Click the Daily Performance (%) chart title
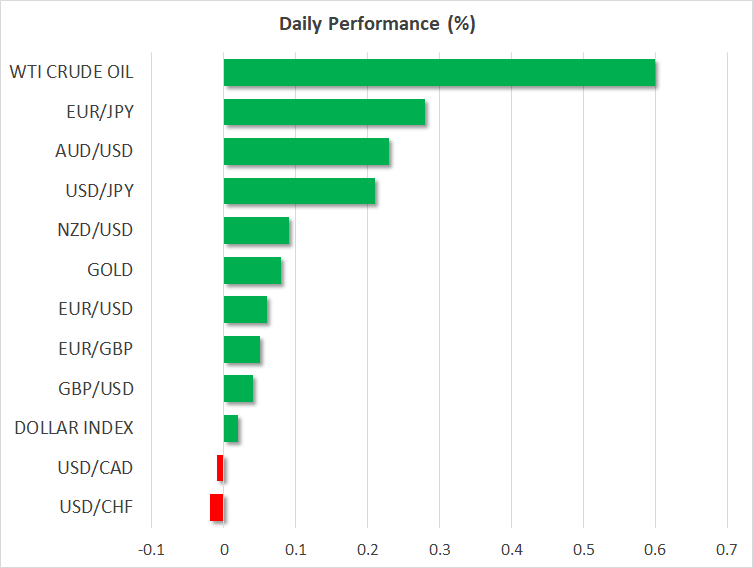The width and height of the screenshot is (753, 568). (376, 24)
